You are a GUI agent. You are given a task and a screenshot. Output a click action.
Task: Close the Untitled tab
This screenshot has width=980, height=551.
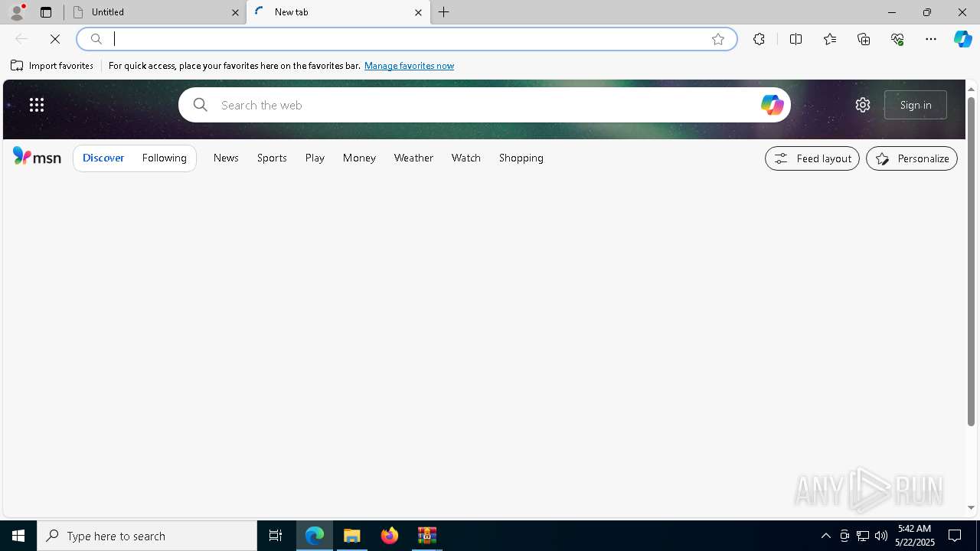(235, 12)
